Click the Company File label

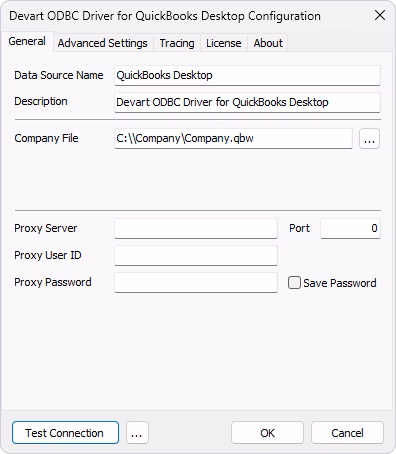pyautogui.click(x=46, y=138)
